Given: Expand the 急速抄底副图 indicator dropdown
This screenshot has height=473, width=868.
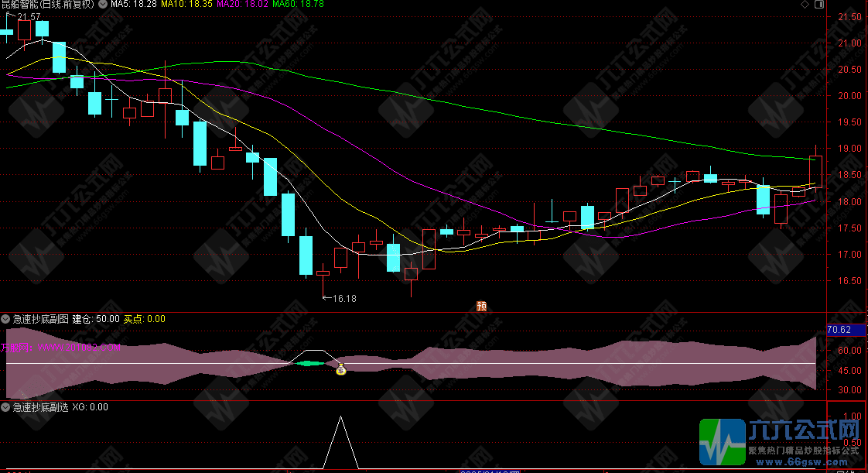Looking at the screenshot, I should coord(5,318).
